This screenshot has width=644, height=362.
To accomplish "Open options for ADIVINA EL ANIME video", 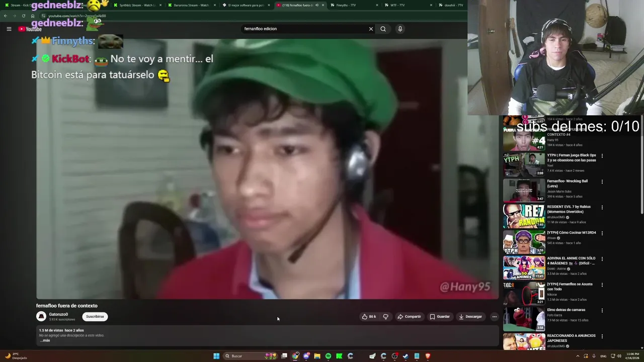I will [x=602, y=259].
